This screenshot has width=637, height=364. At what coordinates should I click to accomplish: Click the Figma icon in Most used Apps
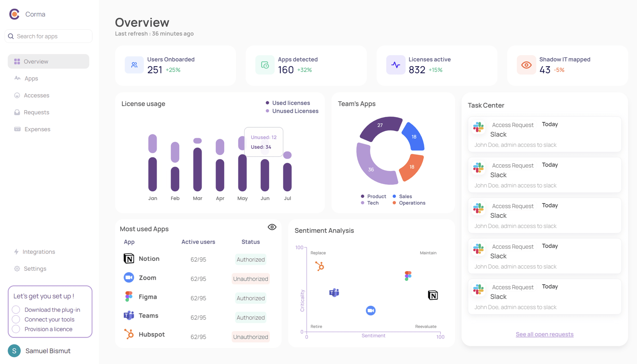(129, 297)
